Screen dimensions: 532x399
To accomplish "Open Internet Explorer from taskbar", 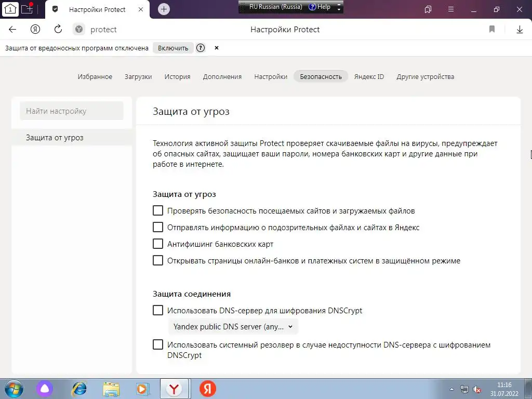I will [x=79, y=389].
